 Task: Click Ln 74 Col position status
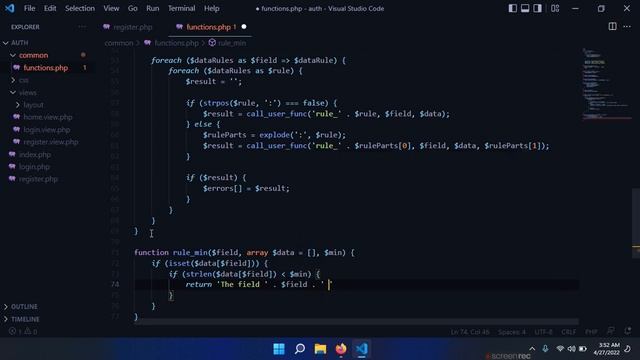coord(470,332)
